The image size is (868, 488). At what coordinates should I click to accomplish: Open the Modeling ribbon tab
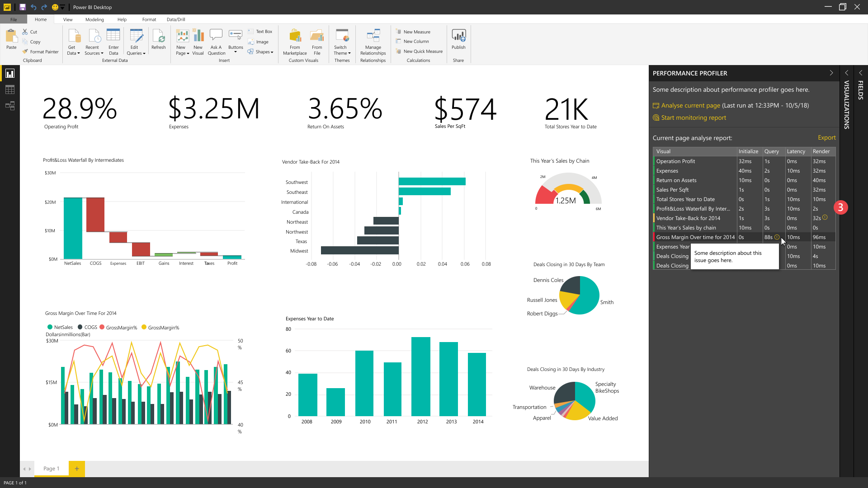point(94,19)
